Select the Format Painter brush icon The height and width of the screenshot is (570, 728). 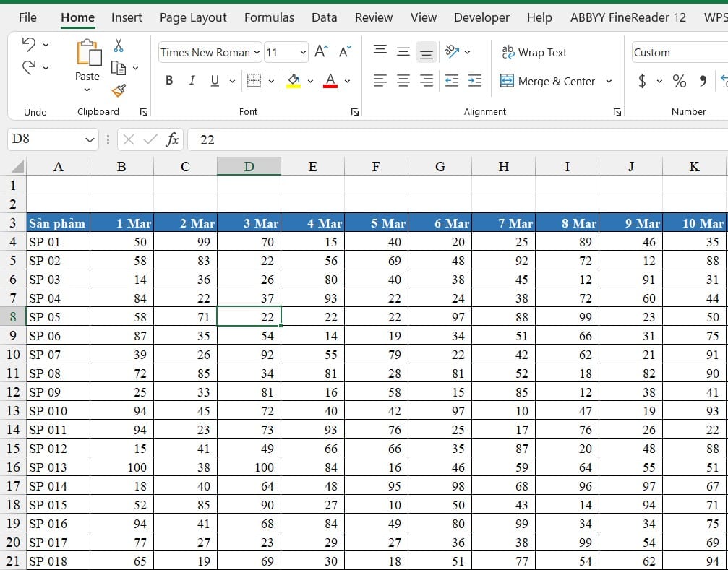(119, 90)
